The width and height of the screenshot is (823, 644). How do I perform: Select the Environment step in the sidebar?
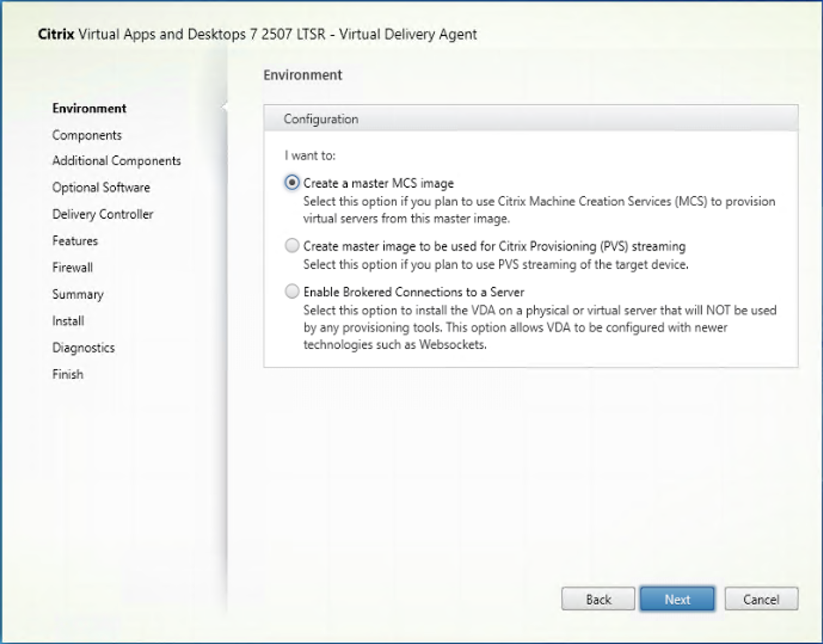[90, 108]
